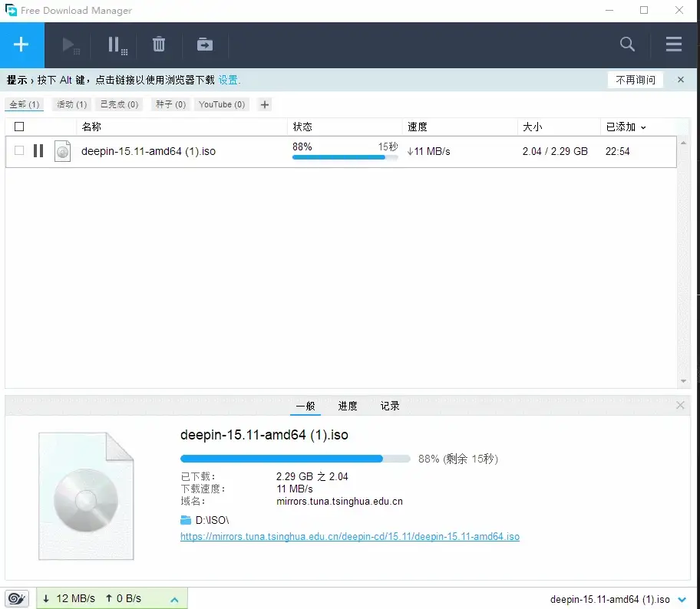Maximize the Free Download Manager window
Viewport: 700px width, 609px height.
[x=644, y=10]
